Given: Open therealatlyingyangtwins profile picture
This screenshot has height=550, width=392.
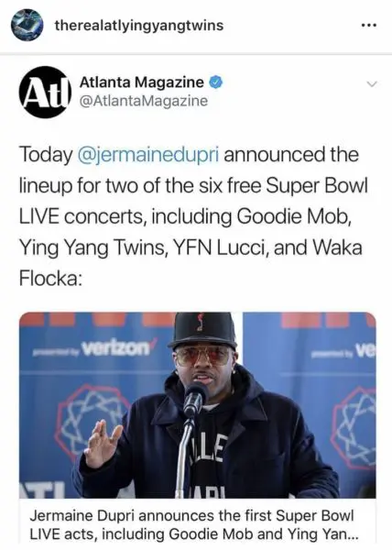Looking at the screenshot, I should 27,26.
